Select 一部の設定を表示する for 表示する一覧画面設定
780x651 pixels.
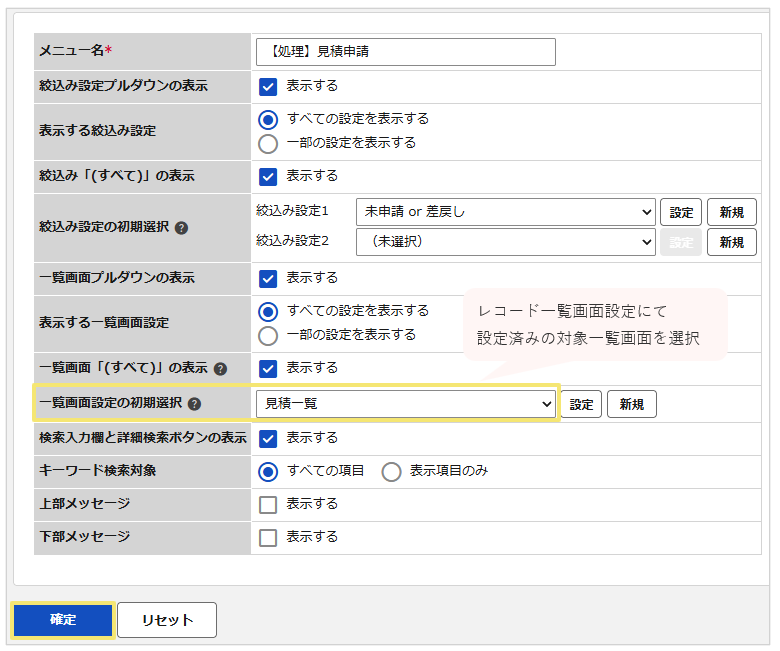coord(268,336)
